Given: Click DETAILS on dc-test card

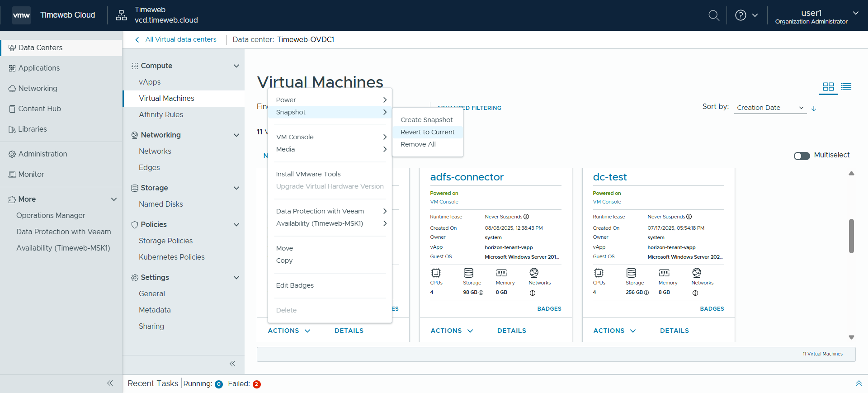Looking at the screenshot, I should [674, 331].
